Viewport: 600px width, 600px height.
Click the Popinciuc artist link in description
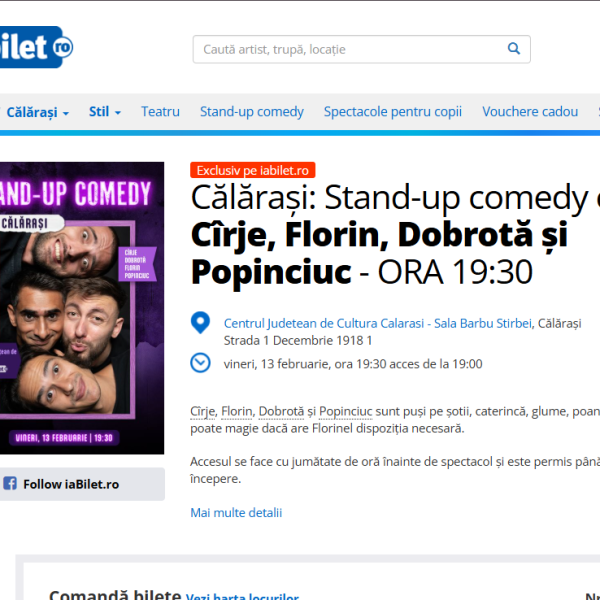pyautogui.click(x=346, y=411)
